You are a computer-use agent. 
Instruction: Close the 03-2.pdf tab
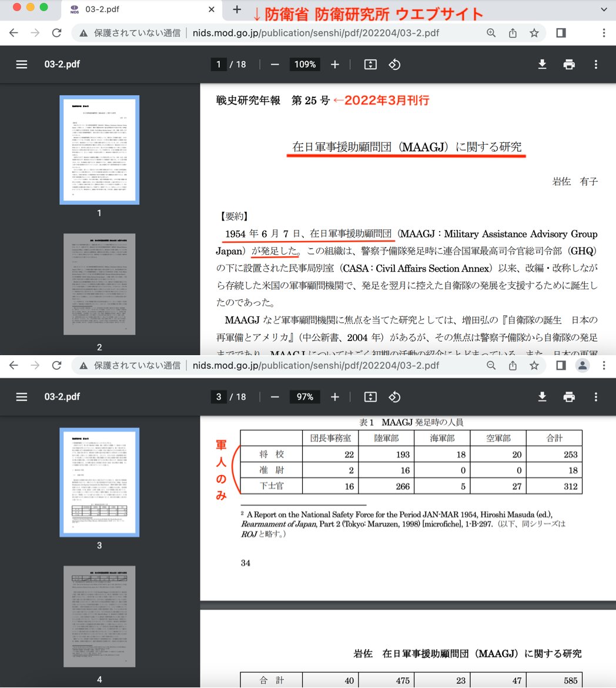pos(212,9)
